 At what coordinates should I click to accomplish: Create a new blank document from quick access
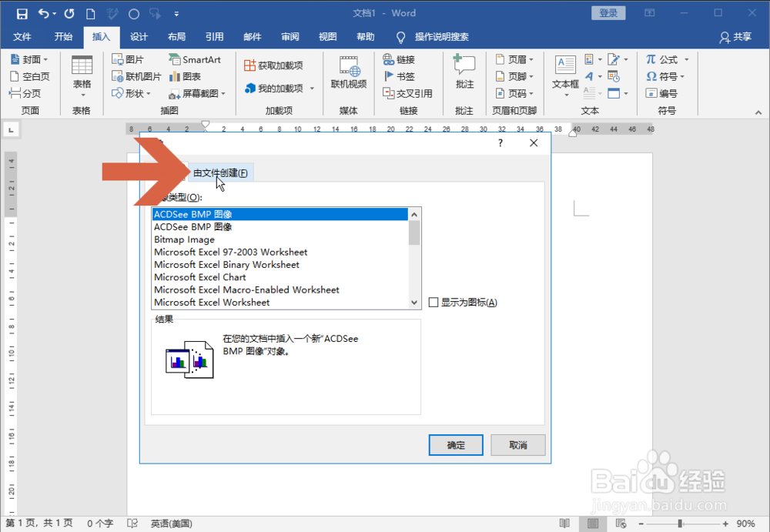point(90,14)
